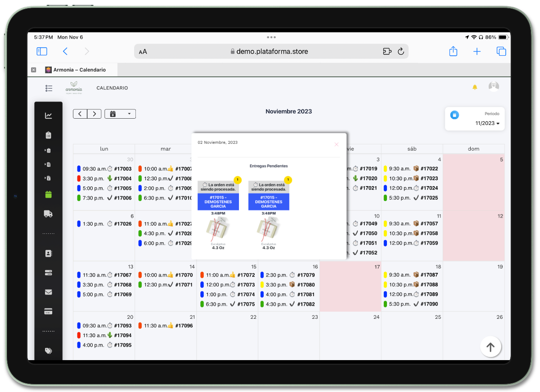Open the delivery truck section in sidebar

[x=49, y=214]
